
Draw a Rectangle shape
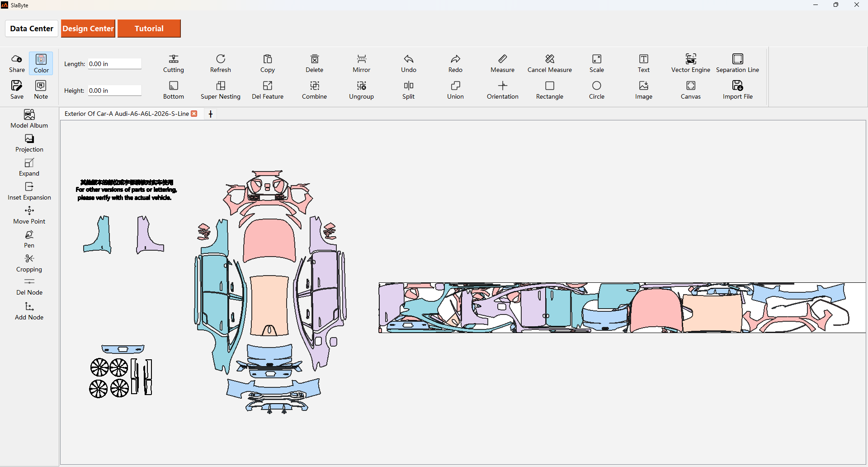pos(550,90)
